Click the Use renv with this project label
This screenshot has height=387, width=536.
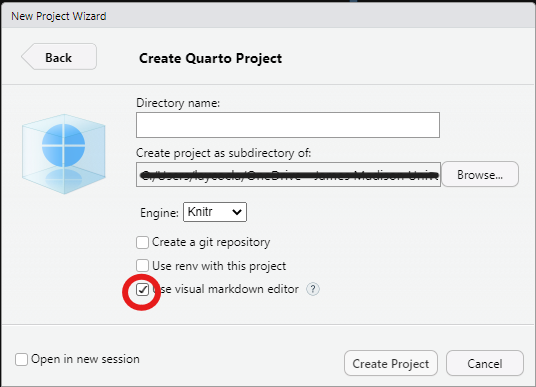coord(219,266)
